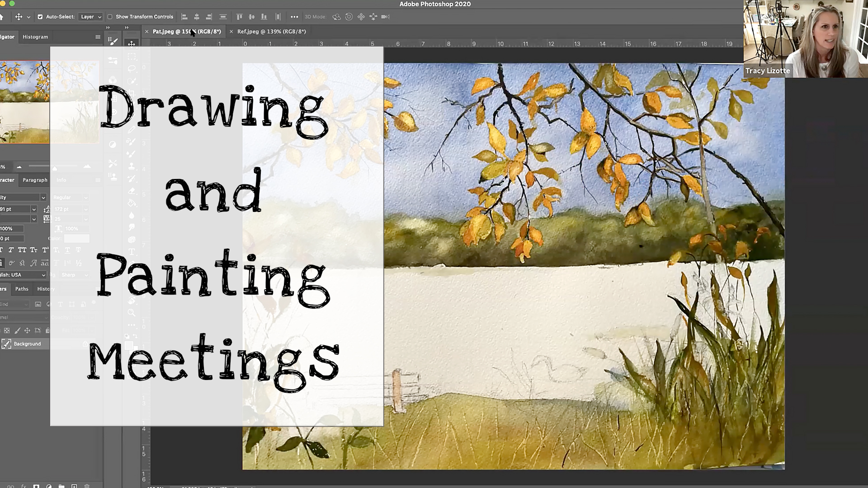
Task: Open the font family dropdown arrow
Action: tap(43, 197)
